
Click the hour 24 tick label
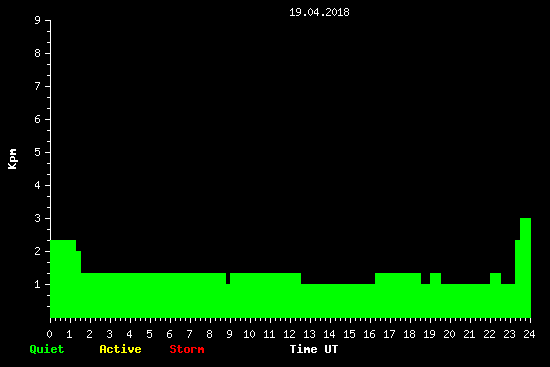click(x=529, y=334)
